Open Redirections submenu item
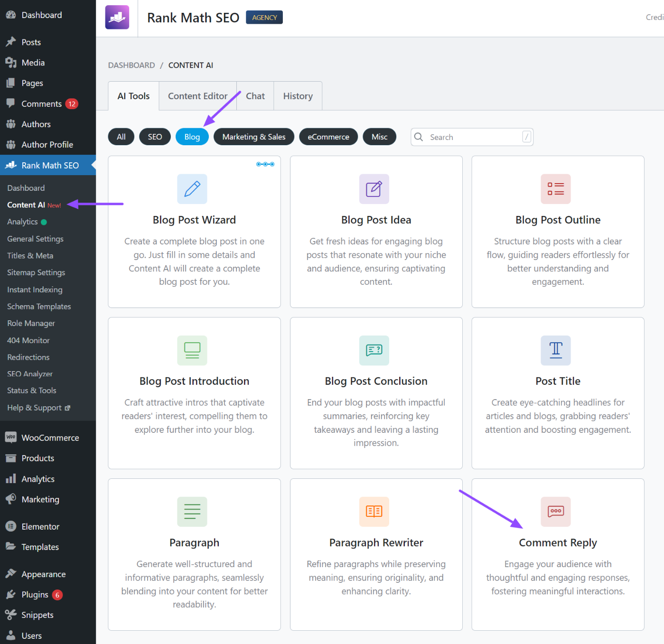The image size is (664, 644). tap(28, 357)
